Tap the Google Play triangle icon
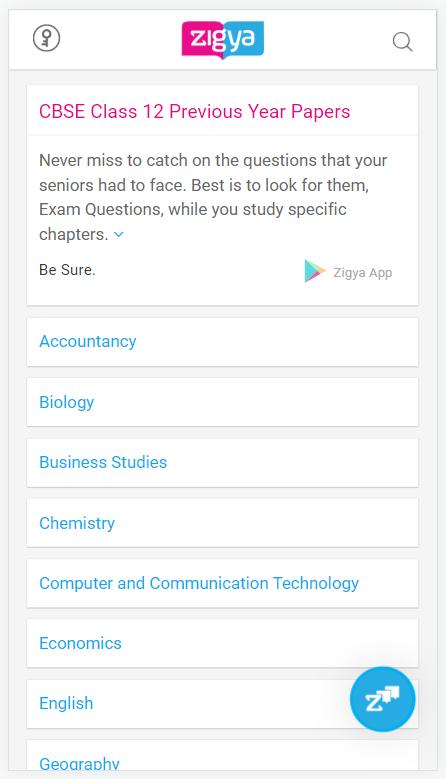This screenshot has width=446, height=779. [x=314, y=271]
